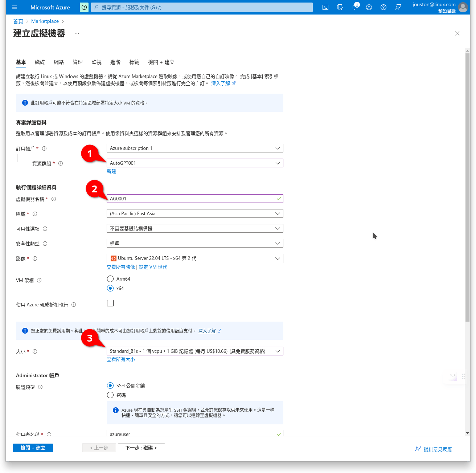This screenshot has height=473, width=476.
Task: Select the x64 architecture radio button
Action: (110, 288)
